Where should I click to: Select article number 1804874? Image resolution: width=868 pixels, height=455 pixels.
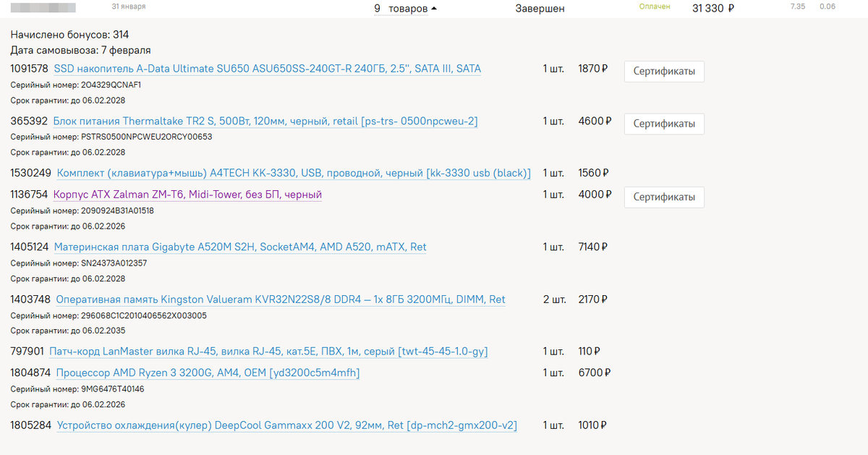click(30, 373)
